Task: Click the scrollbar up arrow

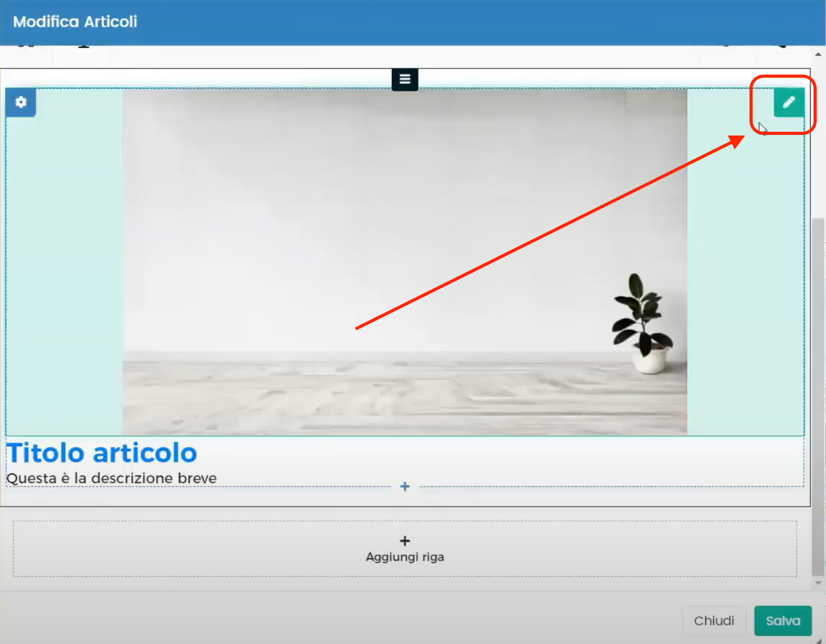Action: [818, 53]
